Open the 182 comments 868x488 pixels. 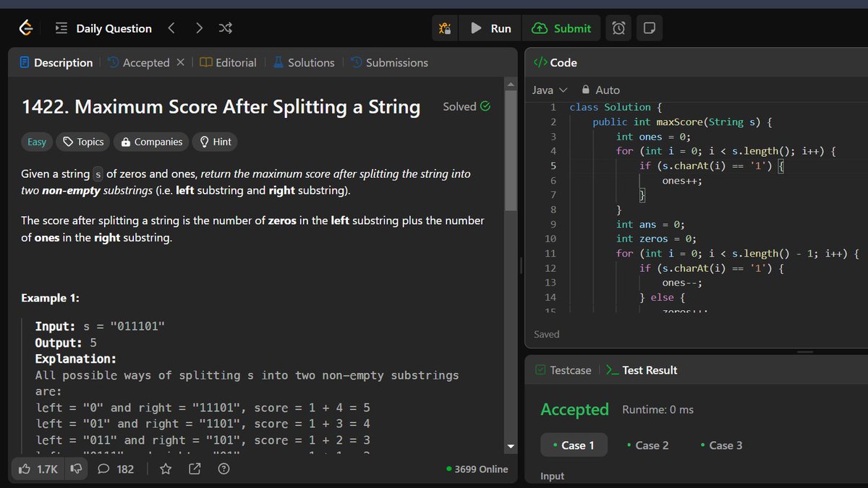point(116,469)
